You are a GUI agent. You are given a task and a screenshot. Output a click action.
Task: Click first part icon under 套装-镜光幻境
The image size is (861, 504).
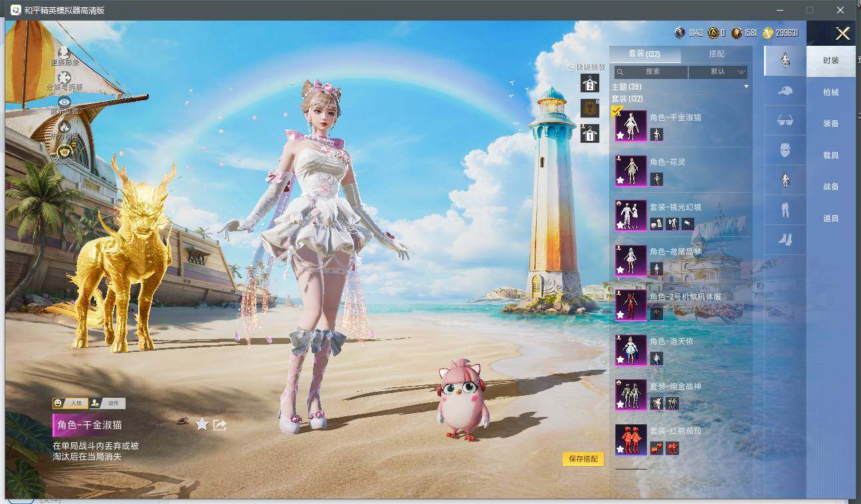click(656, 224)
